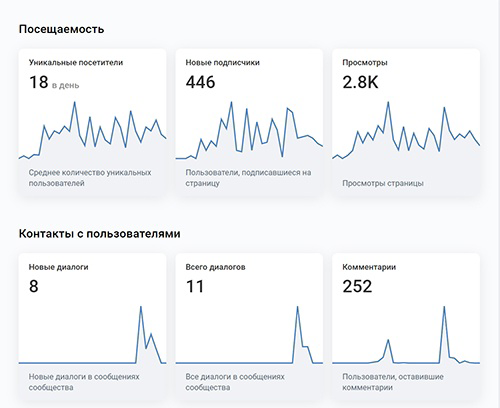Select the Новые подписчики title
The image size is (500, 408).
click(222, 63)
